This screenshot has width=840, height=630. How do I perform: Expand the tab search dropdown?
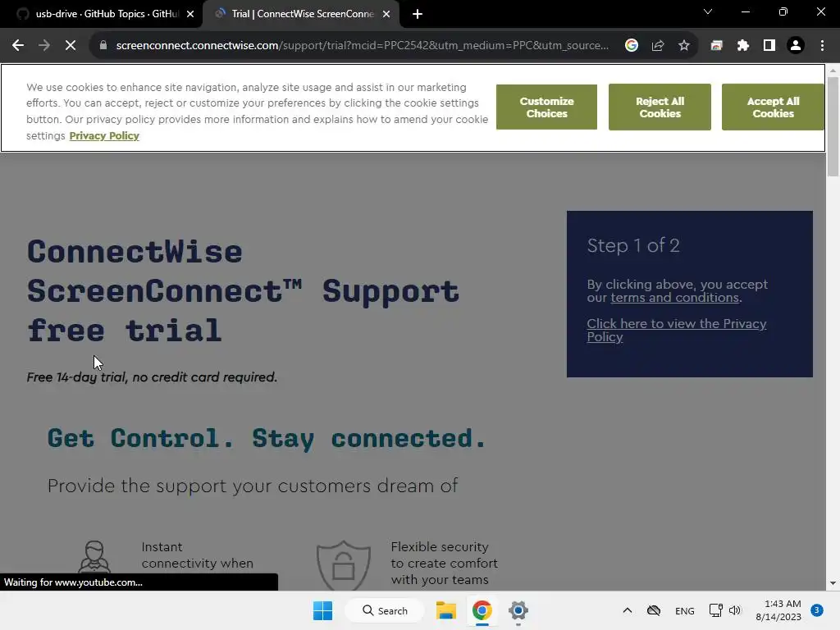point(708,11)
